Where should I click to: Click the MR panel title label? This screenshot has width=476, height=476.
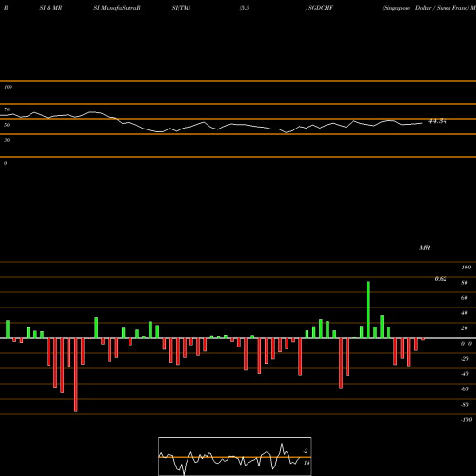point(425,248)
